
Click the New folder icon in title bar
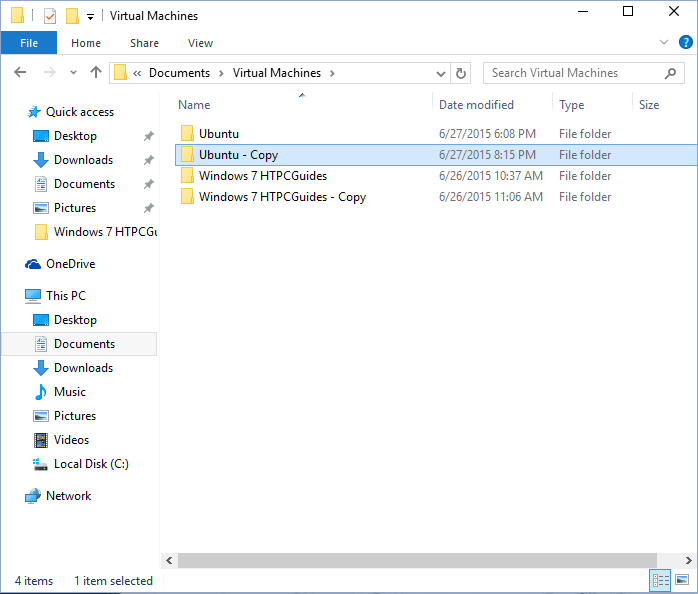click(x=72, y=16)
